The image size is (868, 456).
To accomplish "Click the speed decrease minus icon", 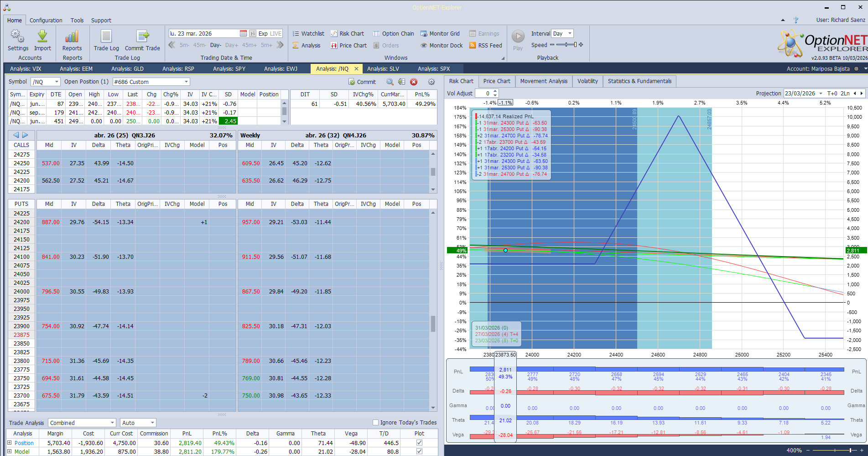I will tap(552, 45).
